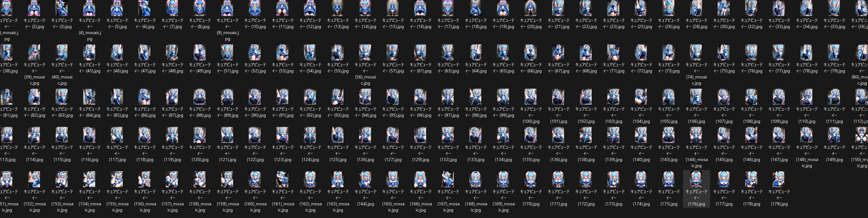The image size is (868, 218).
Task: Select the image named (99).jpg
Action: (x=503, y=97)
